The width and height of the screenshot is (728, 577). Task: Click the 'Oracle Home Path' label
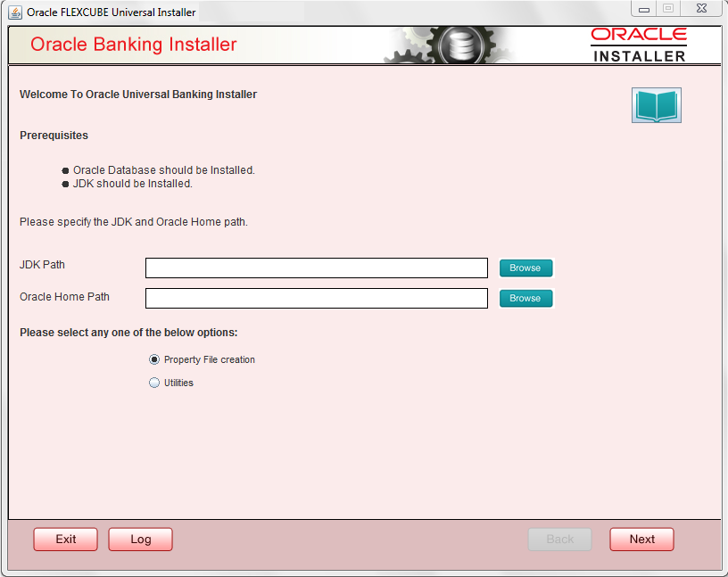(64, 297)
